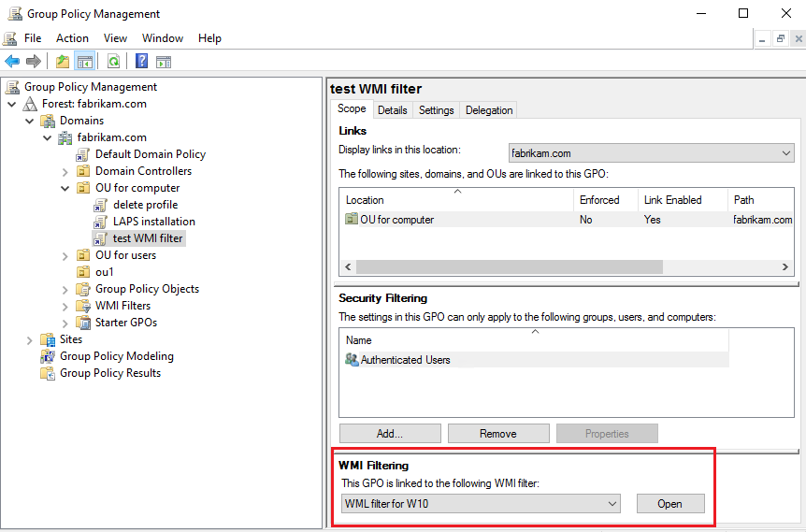Click the Links list scroll left arrow

(x=348, y=266)
